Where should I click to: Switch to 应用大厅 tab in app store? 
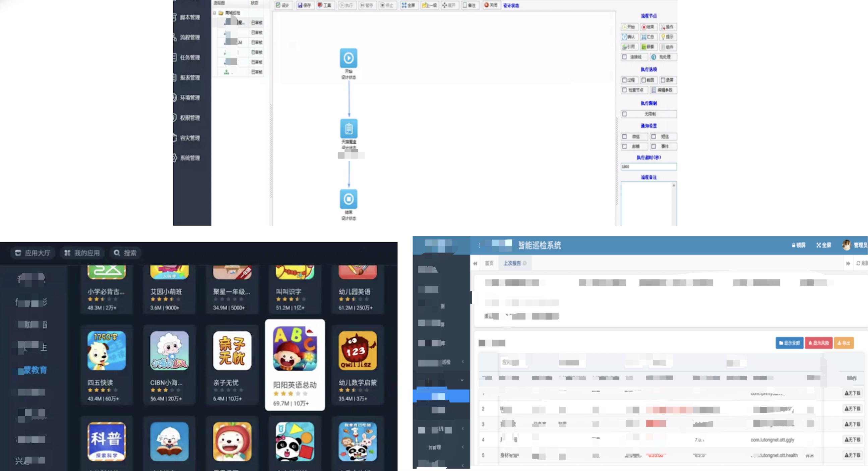pos(33,253)
